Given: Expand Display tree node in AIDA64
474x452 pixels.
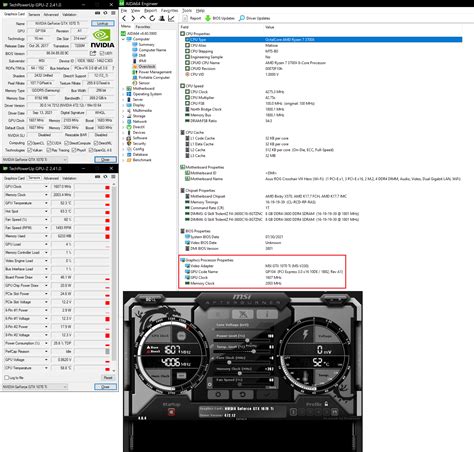Looking at the screenshot, I should pos(123,105).
